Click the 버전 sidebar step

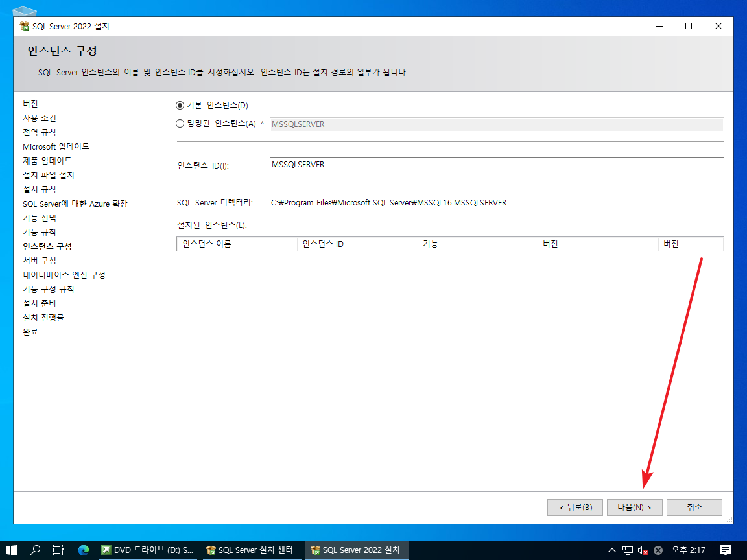(30, 104)
